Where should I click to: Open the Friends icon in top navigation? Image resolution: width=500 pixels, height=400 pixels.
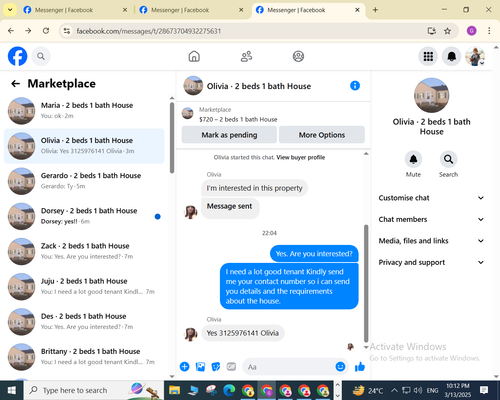tap(246, 56)
